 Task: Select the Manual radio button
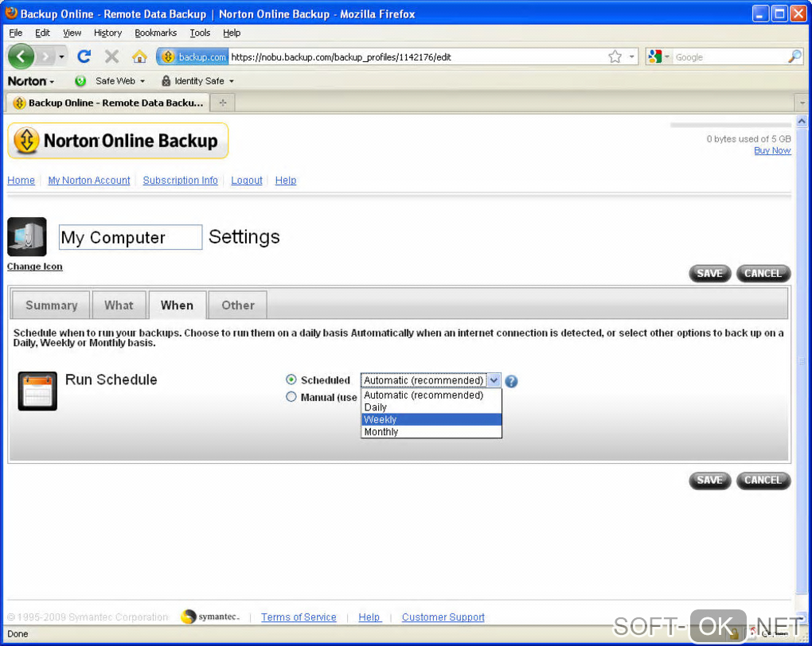click(291, 396)
